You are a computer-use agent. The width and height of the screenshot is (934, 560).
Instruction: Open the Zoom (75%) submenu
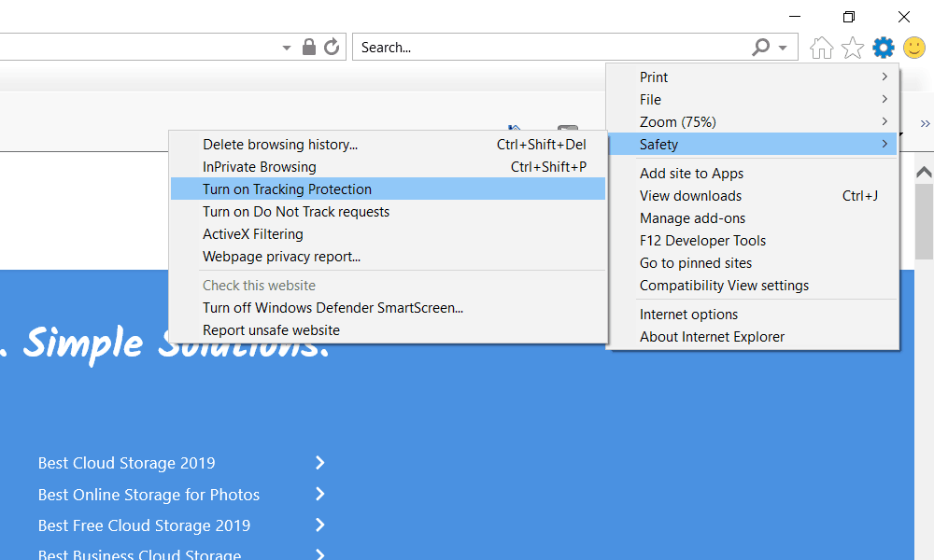[753, 122]
